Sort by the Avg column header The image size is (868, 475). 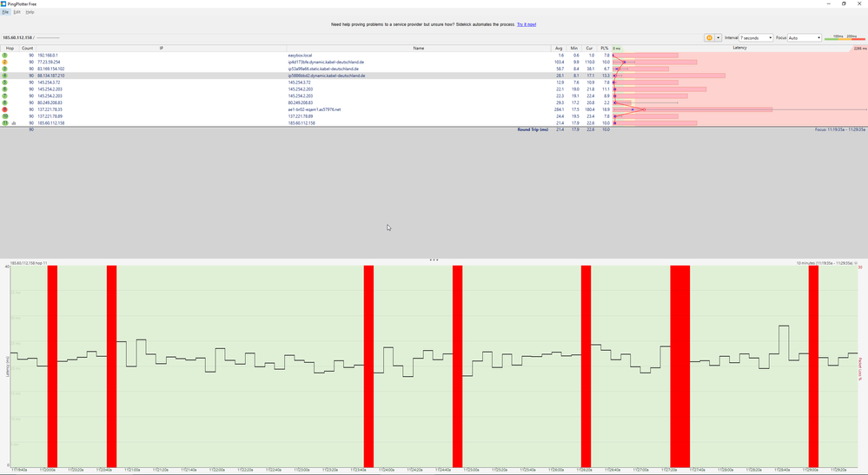coord(559,48)
